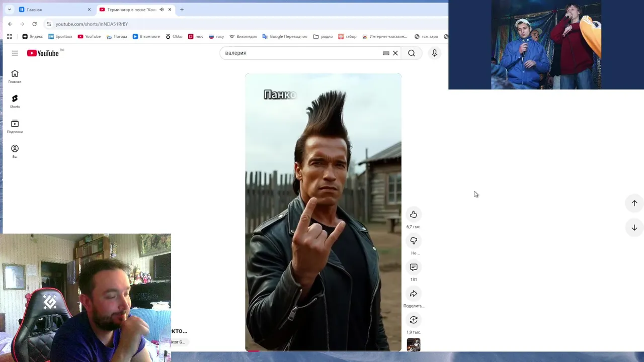Dislike the short with thumbs down
644x362 pixels.
414,241
